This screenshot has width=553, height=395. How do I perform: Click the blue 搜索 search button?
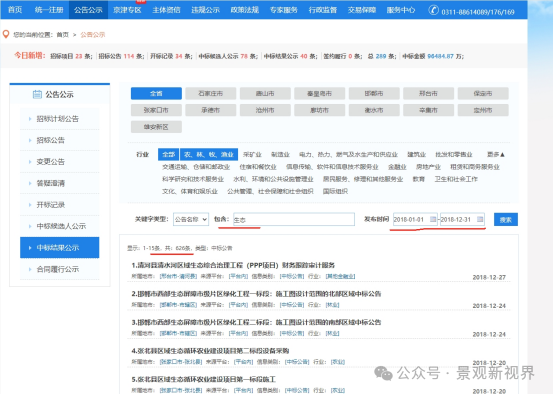pyautogui.click(x=506, y=219)
